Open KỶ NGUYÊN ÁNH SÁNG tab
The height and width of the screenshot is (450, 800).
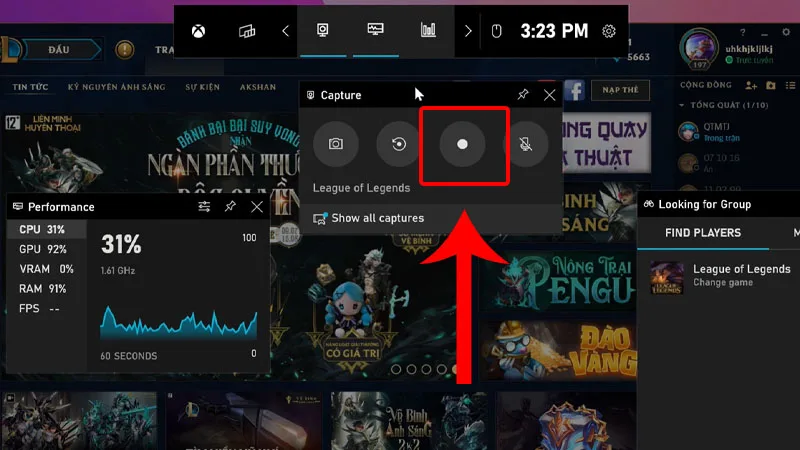[116, 87]
